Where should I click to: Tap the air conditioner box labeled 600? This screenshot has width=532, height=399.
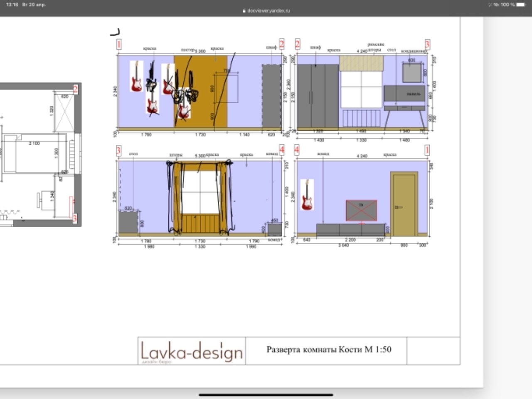coord(412,72)
